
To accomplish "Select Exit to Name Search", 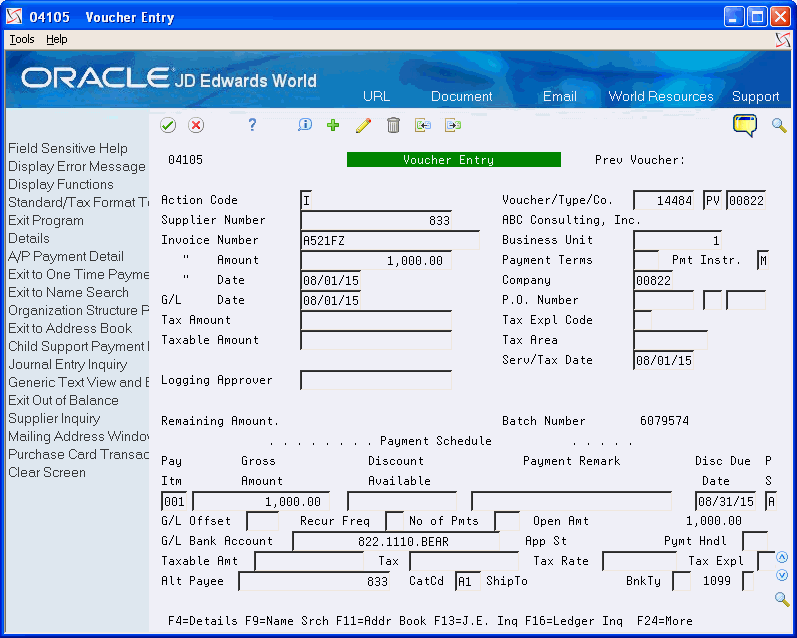I will tap(68, 292).
